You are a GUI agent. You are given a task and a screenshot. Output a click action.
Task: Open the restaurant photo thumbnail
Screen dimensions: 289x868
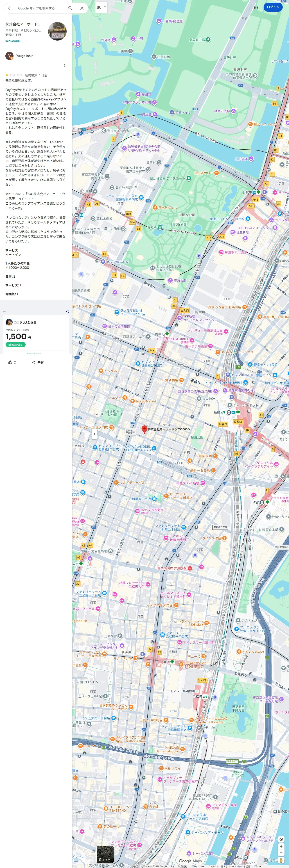[x=57, y=31]
